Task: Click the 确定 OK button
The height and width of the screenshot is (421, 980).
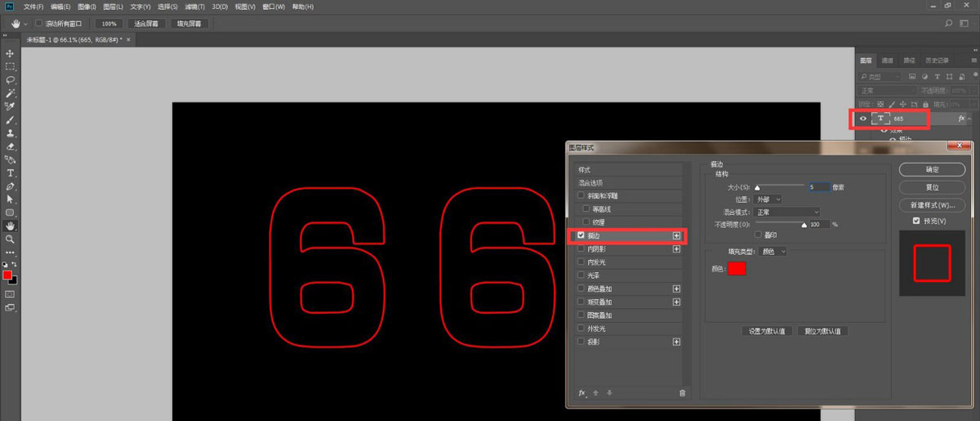Action: pos(933,169)
